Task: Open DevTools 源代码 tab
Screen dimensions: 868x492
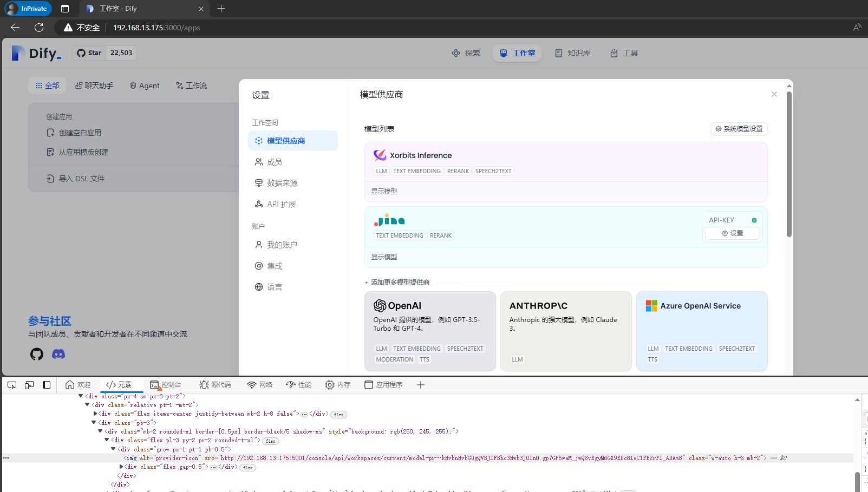Action: point(215,385)
